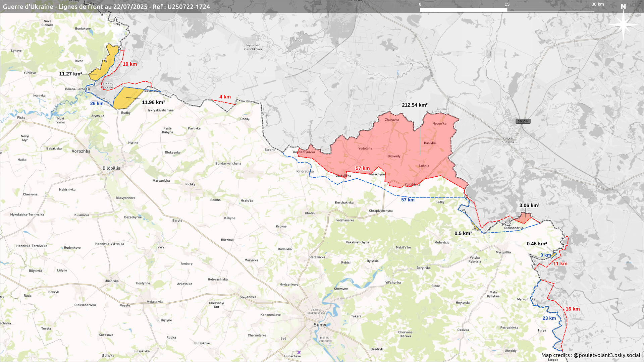Click the Chervona Dibrova village label
644x362 pixels.
(405, 334)
